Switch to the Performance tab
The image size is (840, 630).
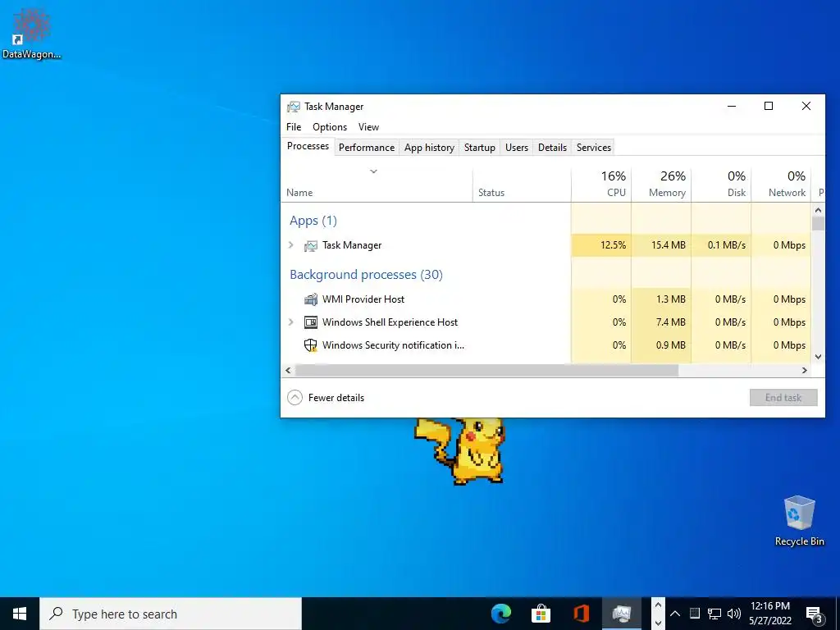tap(367, 148)
